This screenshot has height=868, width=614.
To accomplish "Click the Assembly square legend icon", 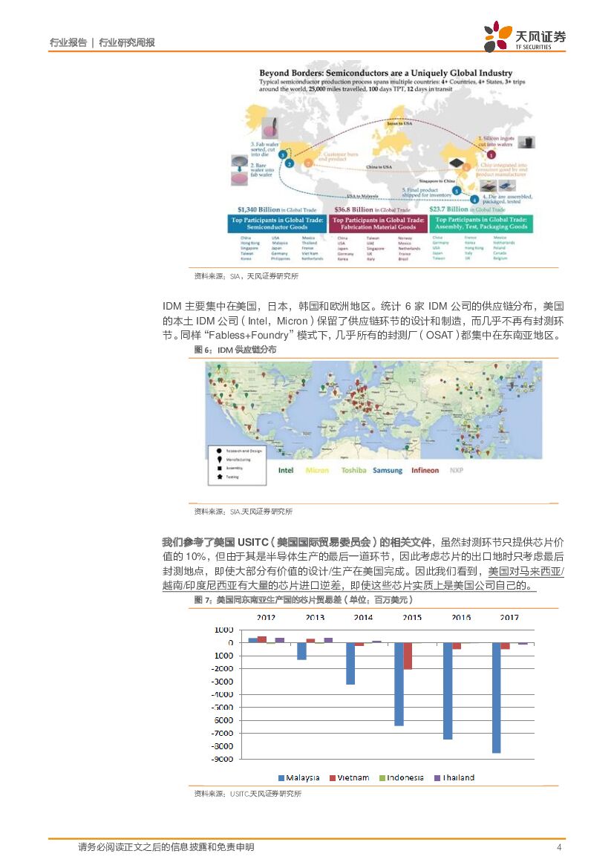I will (x=218, y=469).
